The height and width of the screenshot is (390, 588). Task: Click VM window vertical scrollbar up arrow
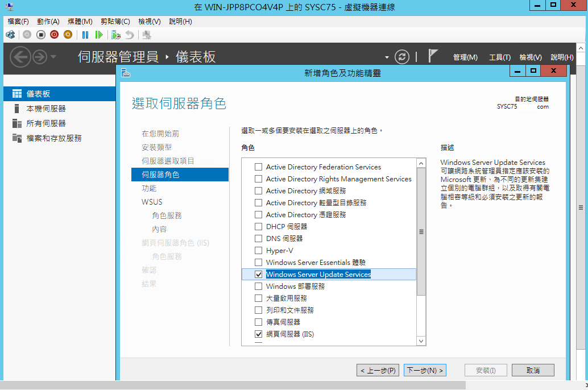pos(581,48)
